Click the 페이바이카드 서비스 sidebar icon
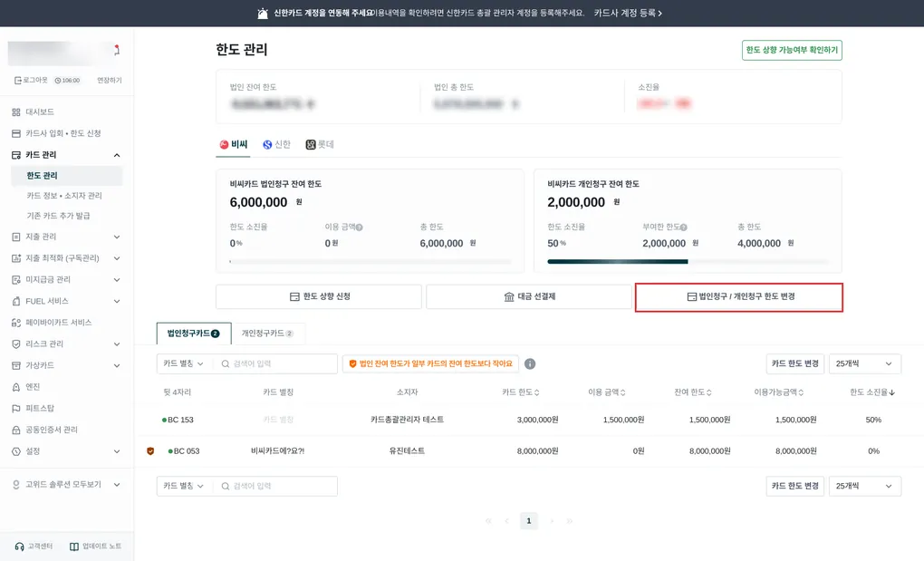Image resolution: width=924 pixels, height=561 pixels. tap(16, 323)
